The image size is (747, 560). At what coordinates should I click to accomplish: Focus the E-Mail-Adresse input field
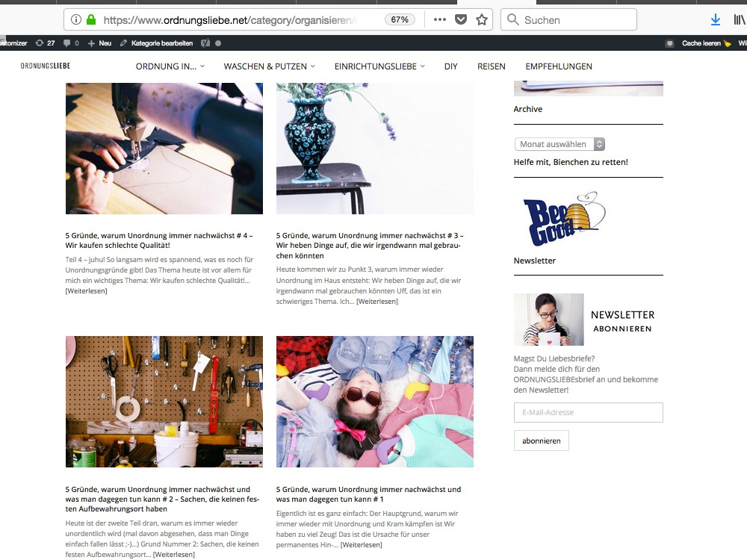(588, 412)
